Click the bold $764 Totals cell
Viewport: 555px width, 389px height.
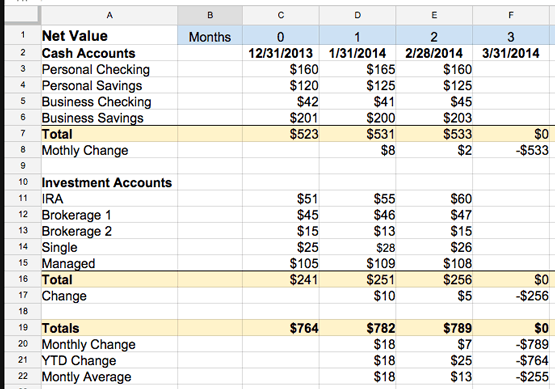pyautogui.click(x=281, y=328)
